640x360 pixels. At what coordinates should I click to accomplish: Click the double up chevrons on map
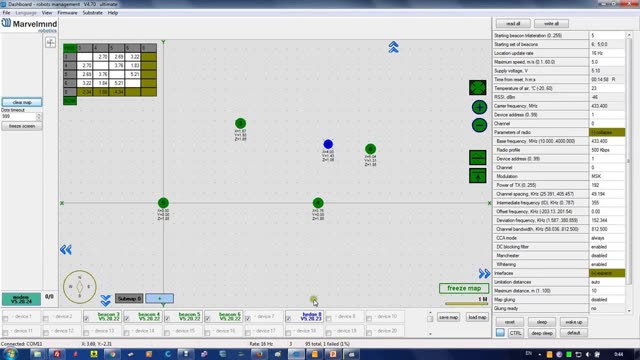point(393,47)
